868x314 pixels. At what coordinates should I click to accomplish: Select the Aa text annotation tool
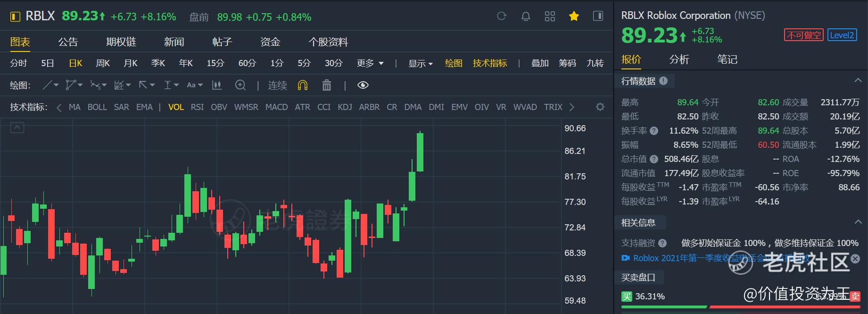click(191, 85)
